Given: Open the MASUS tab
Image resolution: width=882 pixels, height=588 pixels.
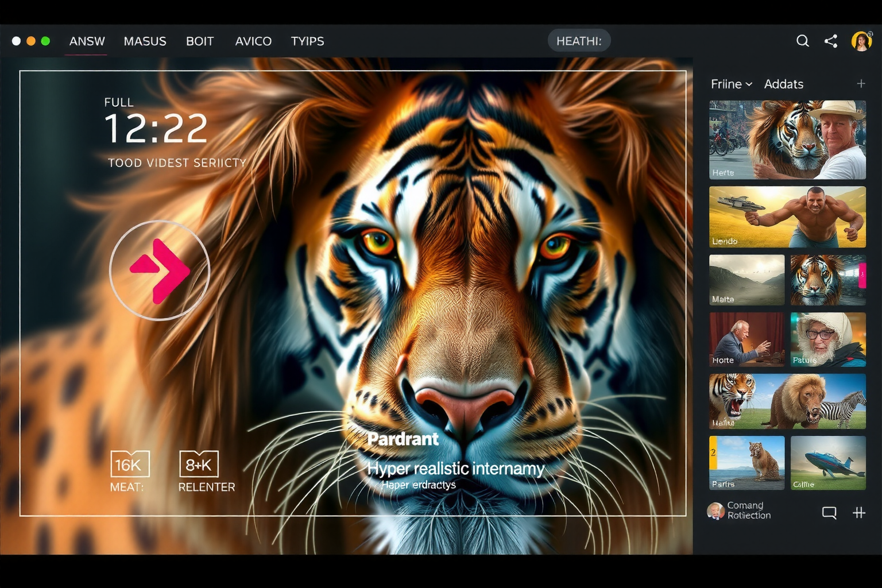Looking at the screenshot, I should [x=145, y=41].
